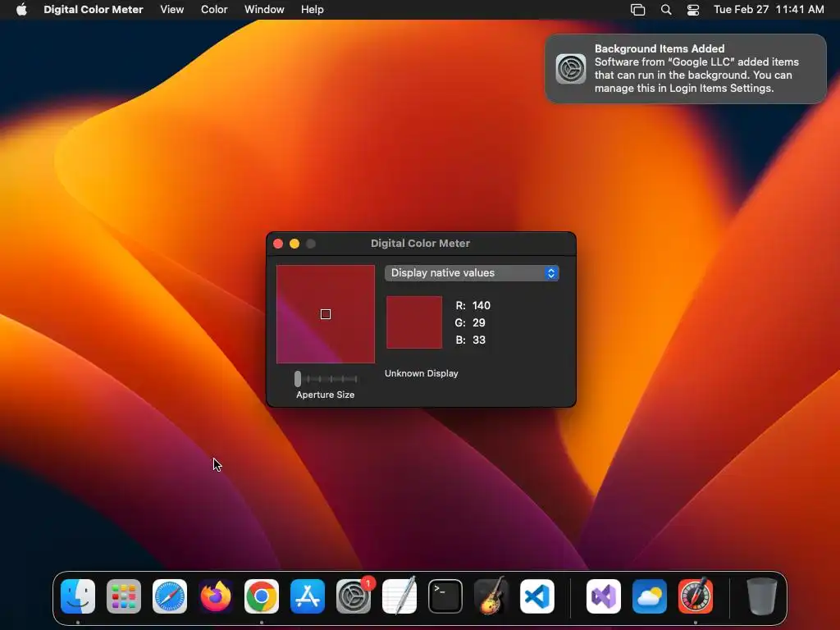Click the gear icon in the notification
The image size is (840, 630).
coord(571,69)
